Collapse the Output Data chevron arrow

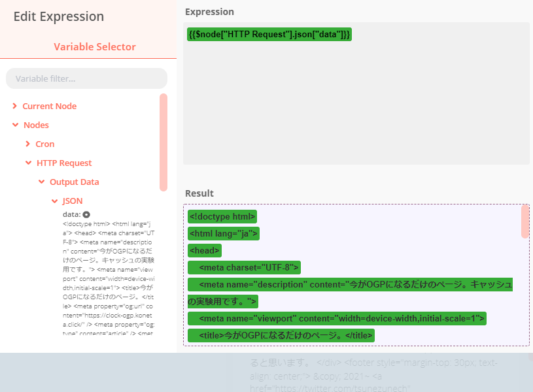tap(41, 182)
